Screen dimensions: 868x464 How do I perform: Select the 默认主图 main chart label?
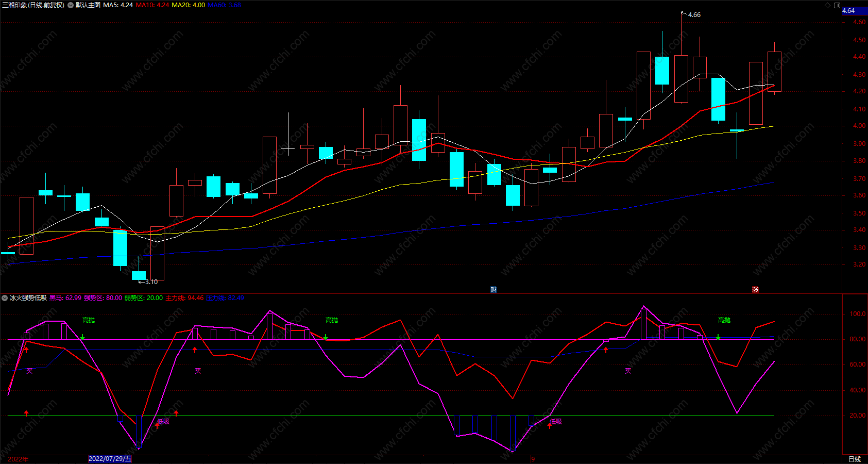tap(88, 5)
